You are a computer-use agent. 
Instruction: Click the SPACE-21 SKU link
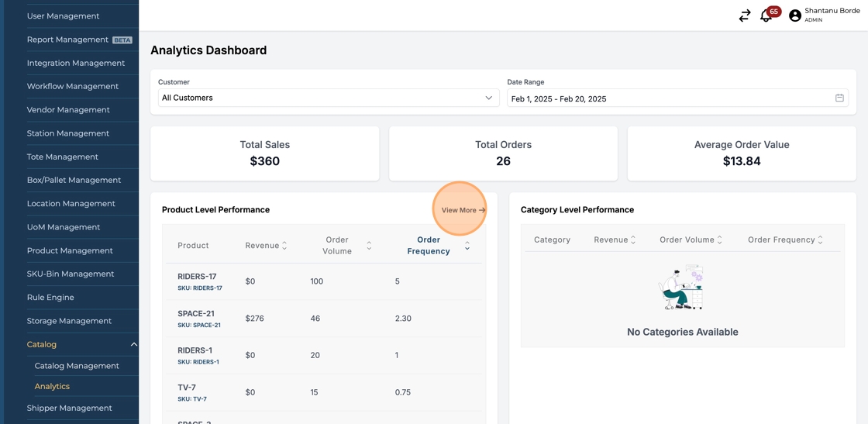(x=199, y=326)
